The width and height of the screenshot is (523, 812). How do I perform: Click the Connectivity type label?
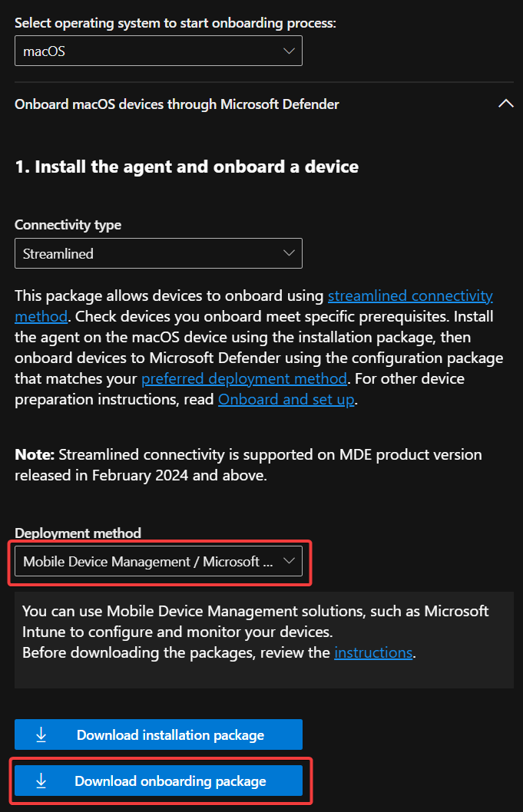click(x=68, y=225)
